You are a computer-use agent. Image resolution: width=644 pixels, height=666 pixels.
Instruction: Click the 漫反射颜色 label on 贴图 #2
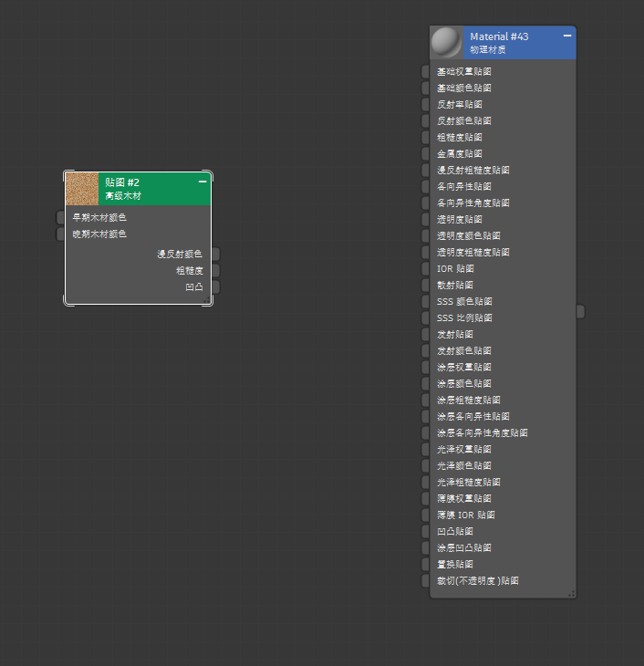coord(180,254)
